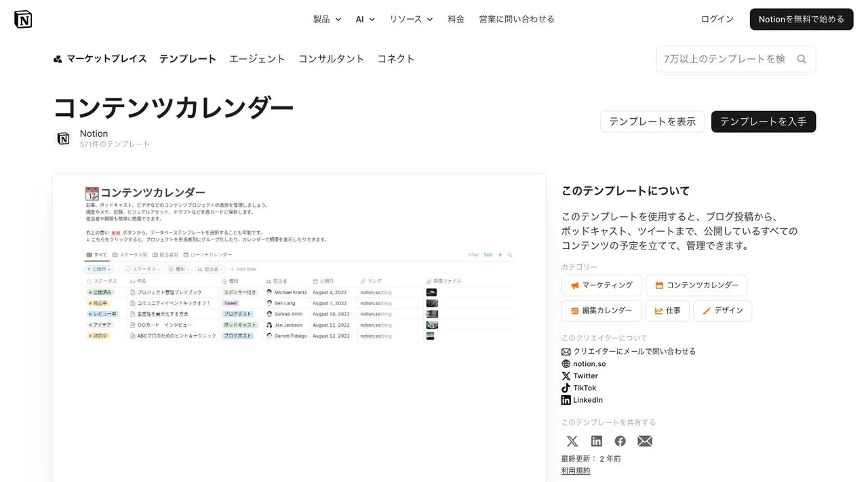Share template via LinkedIn icon
This screenshot has width=868, height=482.
[597, 441]
